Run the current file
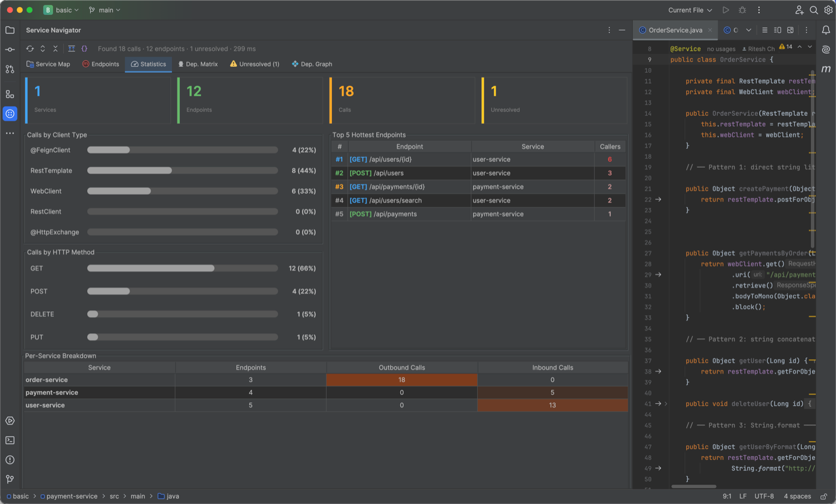 pos(726,10)
